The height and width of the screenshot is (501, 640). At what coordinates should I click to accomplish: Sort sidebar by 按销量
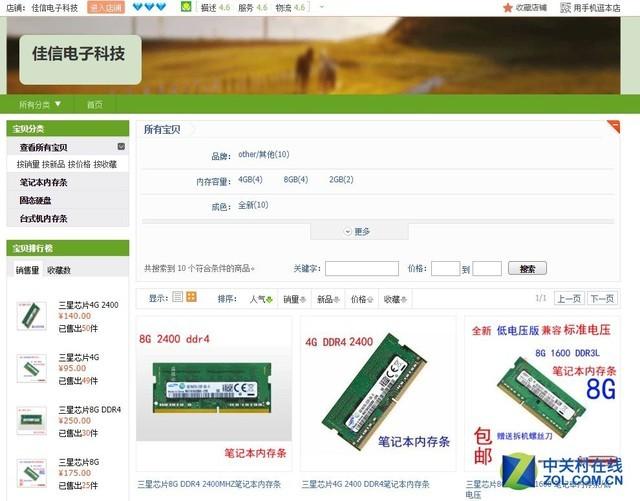coord(28,164)
